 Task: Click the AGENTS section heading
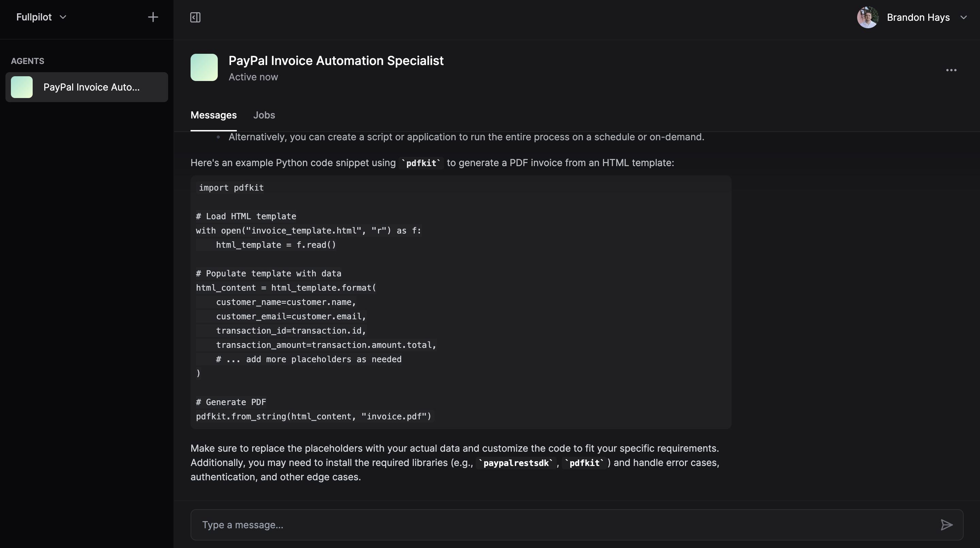point(27,61)
